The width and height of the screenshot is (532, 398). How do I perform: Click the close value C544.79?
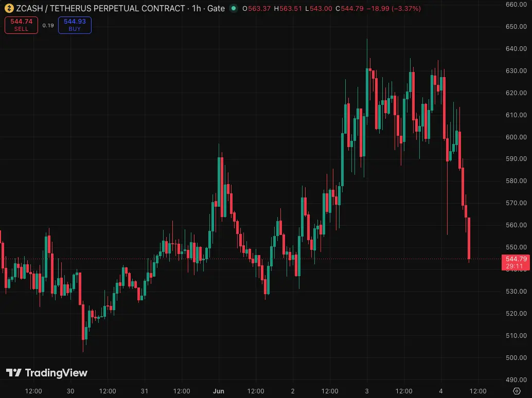click(x=349, y=8)
